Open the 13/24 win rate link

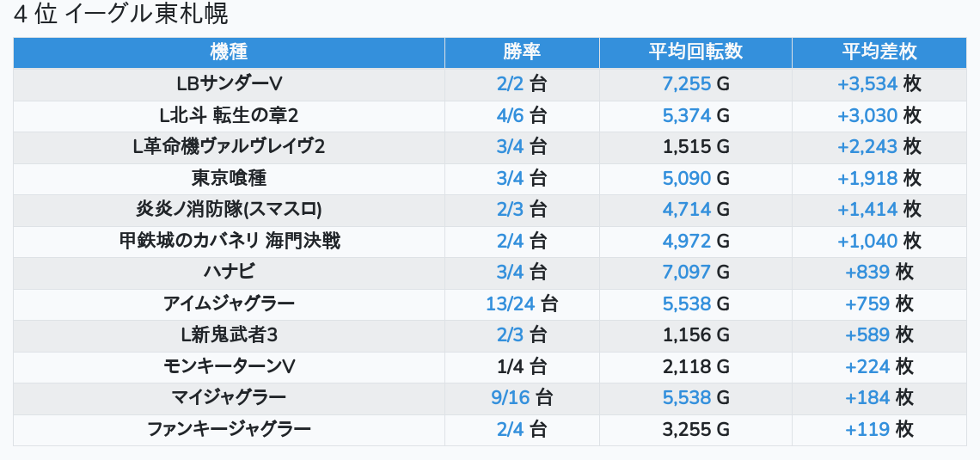[x=511, y=304]
